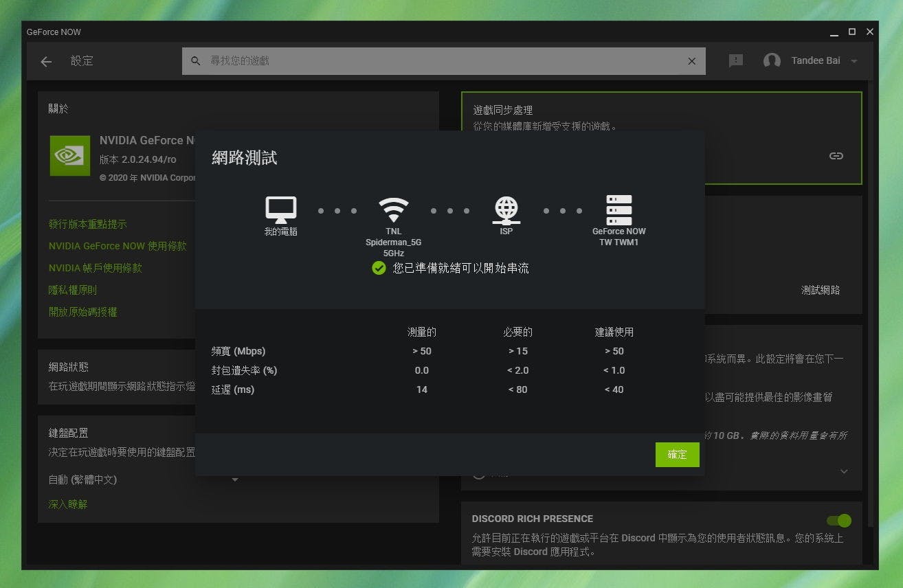Image resolution: width=903 pixels, height=588 pixels.
Task: Click the 封包遺失率 (%) row label
Action: (x=244, y=370)
